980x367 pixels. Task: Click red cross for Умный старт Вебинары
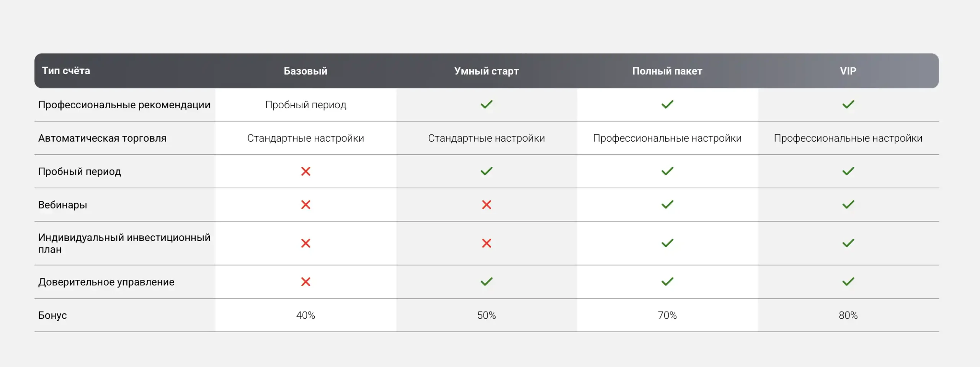[x=486, y=205]
